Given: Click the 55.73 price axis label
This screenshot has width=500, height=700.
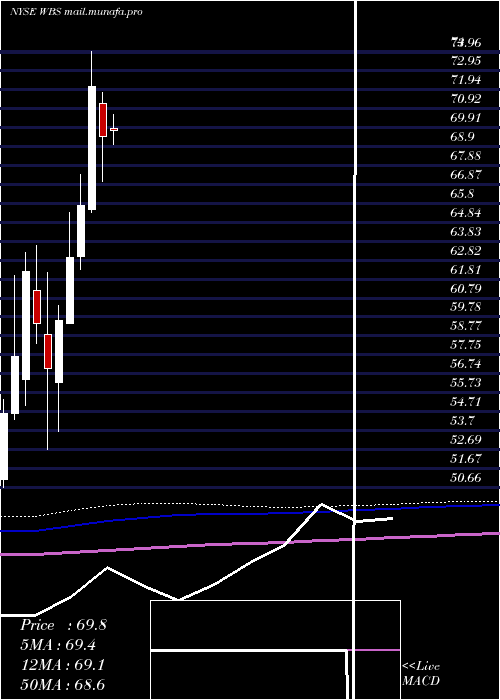Looking at the screenshot, I should coord(466,383).
